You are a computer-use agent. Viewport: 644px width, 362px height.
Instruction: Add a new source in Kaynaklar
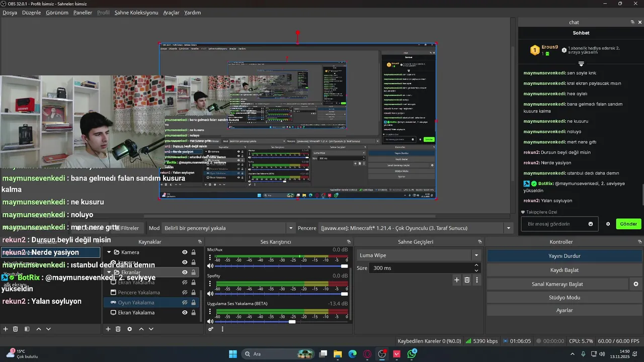[x=108, y=329]
